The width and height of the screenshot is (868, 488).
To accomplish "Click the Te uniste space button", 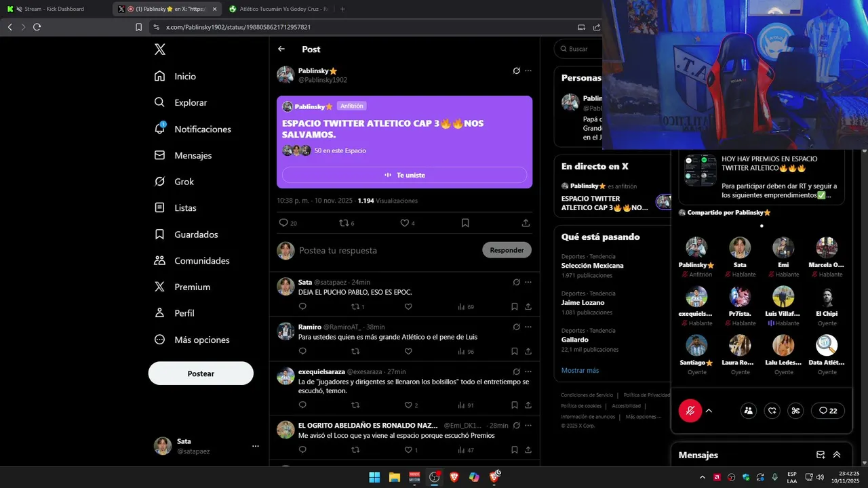I will click(404, 175).
